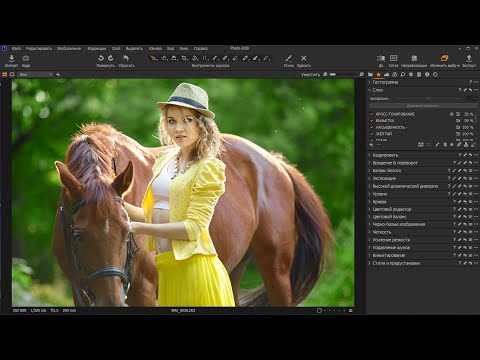Click the Erase mask icon in Layers
The height and width of the screenshot is (360, 480).
pos(473,145)
